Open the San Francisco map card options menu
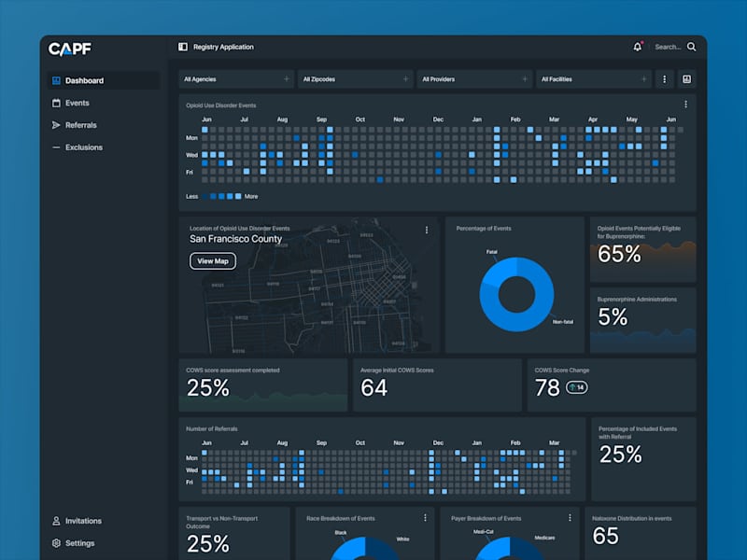The width and height of the screenshot is (747, 560). click(x=427, y=230)
